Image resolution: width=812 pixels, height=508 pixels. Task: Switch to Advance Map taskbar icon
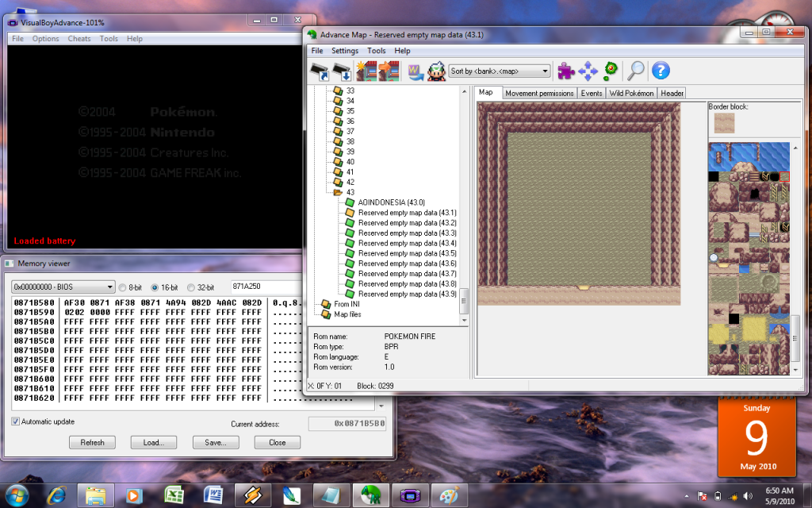(370, 495)
